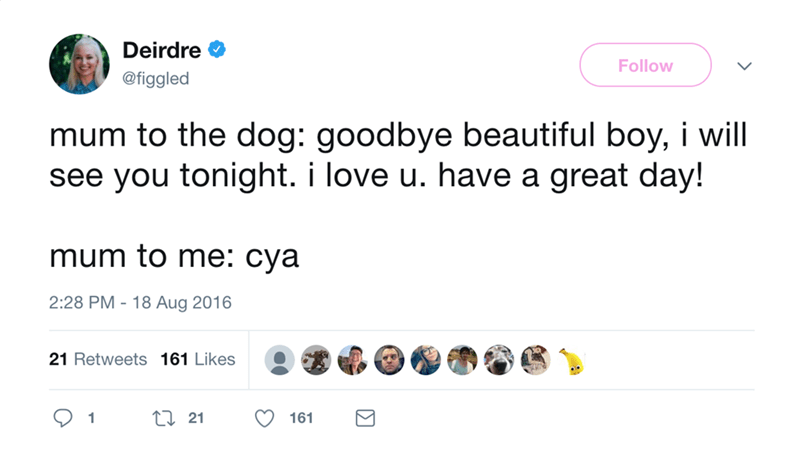Click the blue verified badge next to Deirdre

(x=218, y=49)
